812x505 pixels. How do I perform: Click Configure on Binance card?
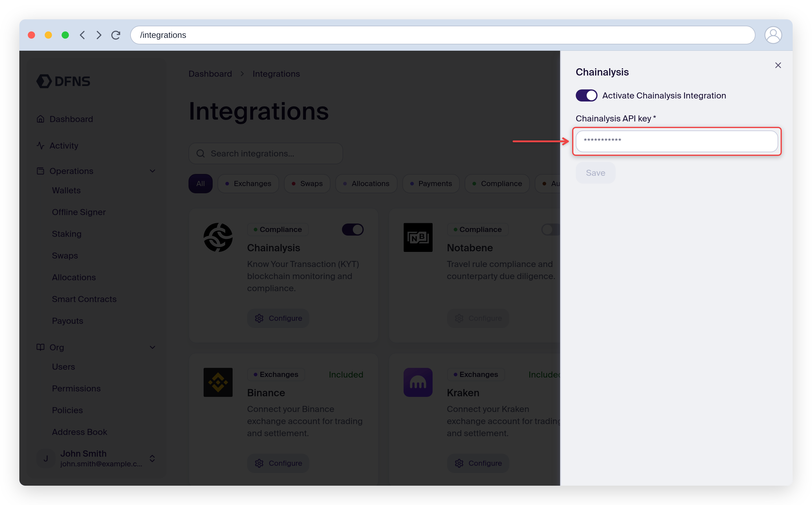coord(278,463)
